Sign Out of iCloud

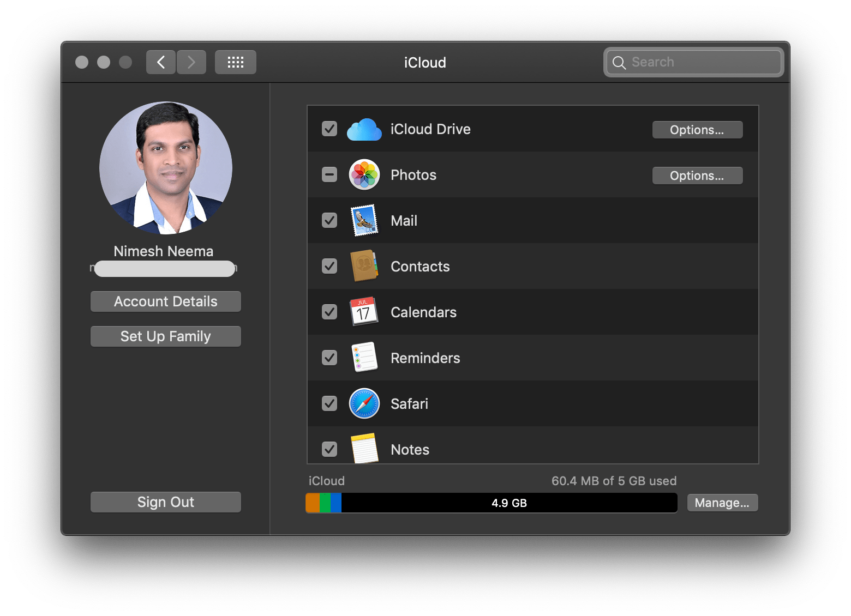click(166, 502)
